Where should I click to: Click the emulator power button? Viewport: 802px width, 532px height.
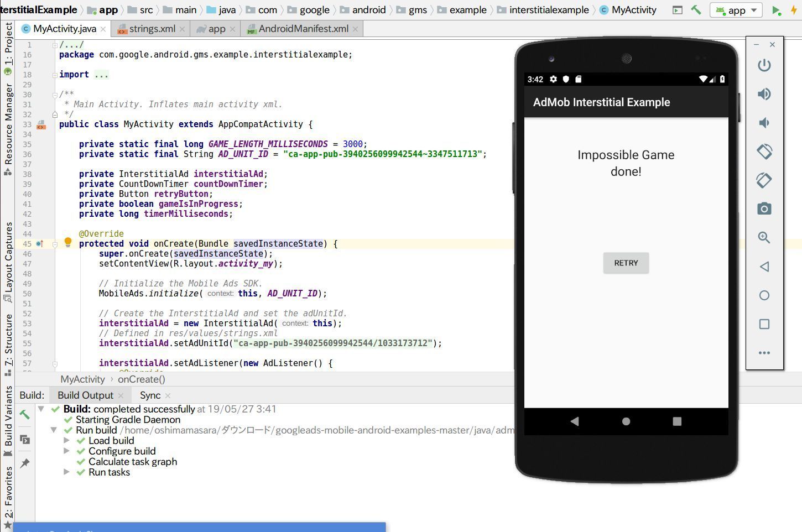pos(764,65)
